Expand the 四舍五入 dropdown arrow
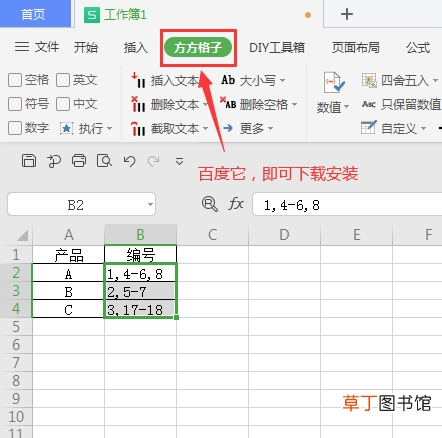 [435, 81]
